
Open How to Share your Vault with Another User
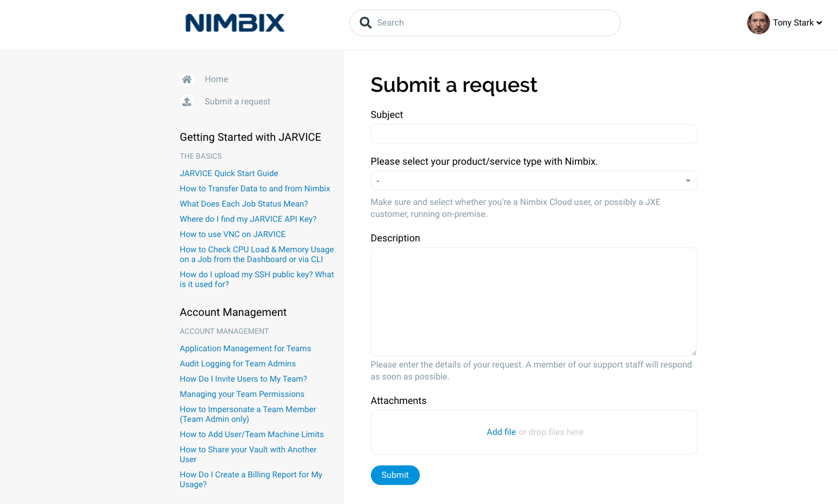(x=248, y=455)
